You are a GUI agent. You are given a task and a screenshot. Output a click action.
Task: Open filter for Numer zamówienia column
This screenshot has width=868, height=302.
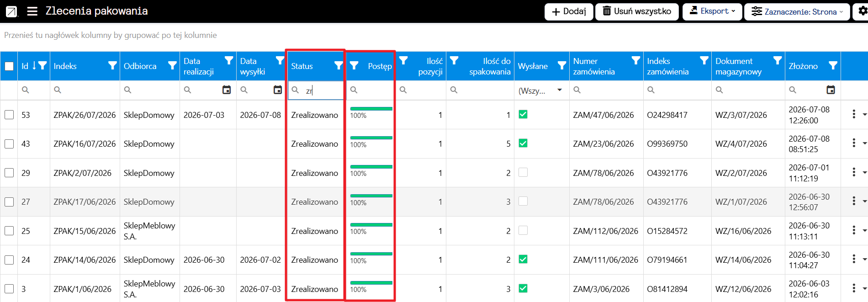tap(636, 60)
